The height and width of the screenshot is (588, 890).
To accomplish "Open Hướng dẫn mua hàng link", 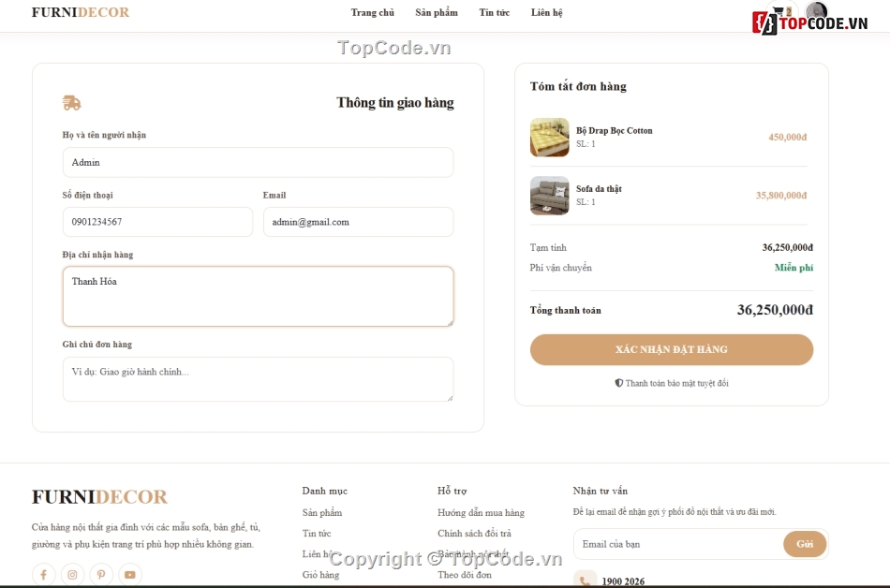I will click(x=481, y=512).
